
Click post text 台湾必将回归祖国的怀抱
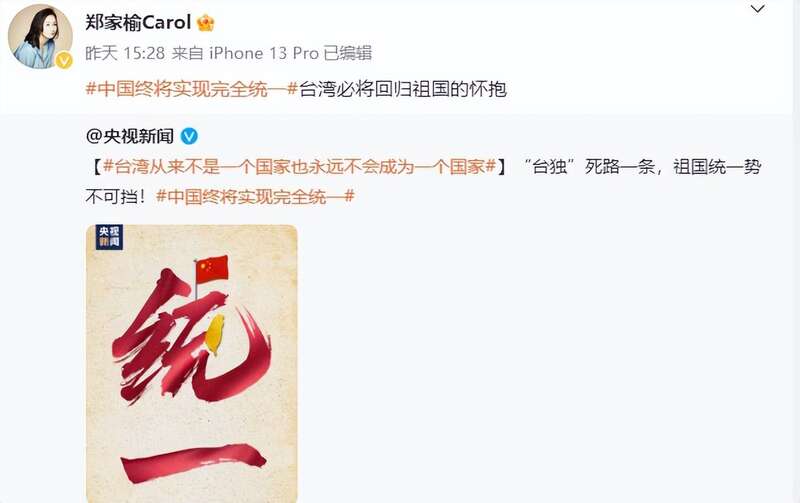click(403, 89)
